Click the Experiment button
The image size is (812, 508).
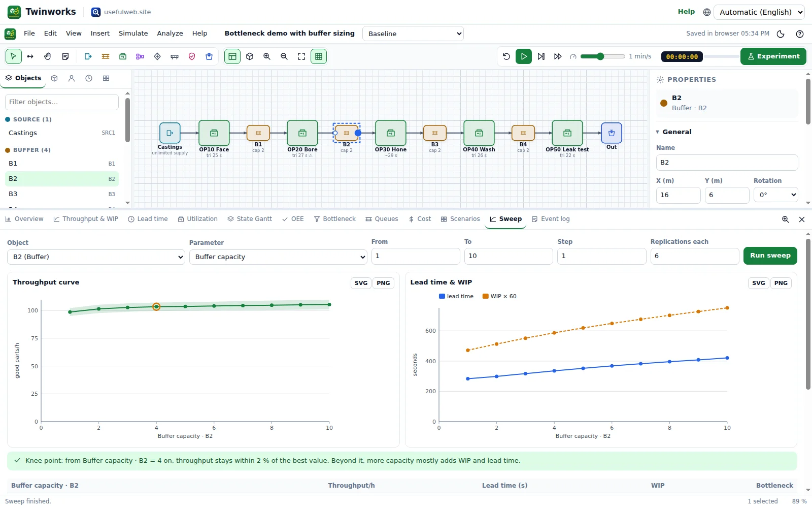coord(773,56)
